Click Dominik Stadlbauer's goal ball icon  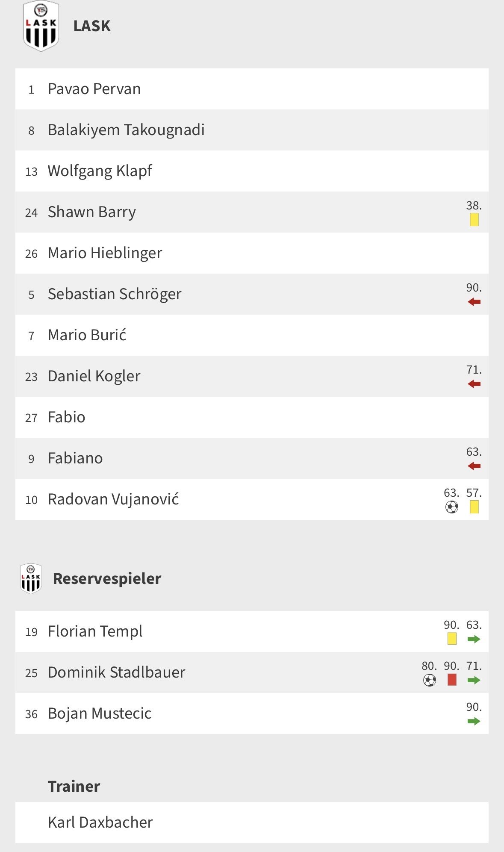click(x=429, y=680)
